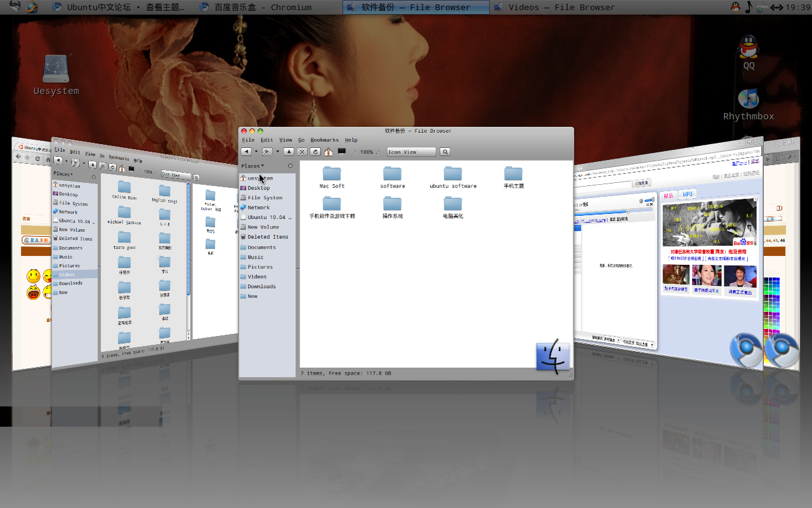Switch to MP3 tab in 百度音乐盒 window
This screenshot has height=508, width=812.
click(688, 194)
